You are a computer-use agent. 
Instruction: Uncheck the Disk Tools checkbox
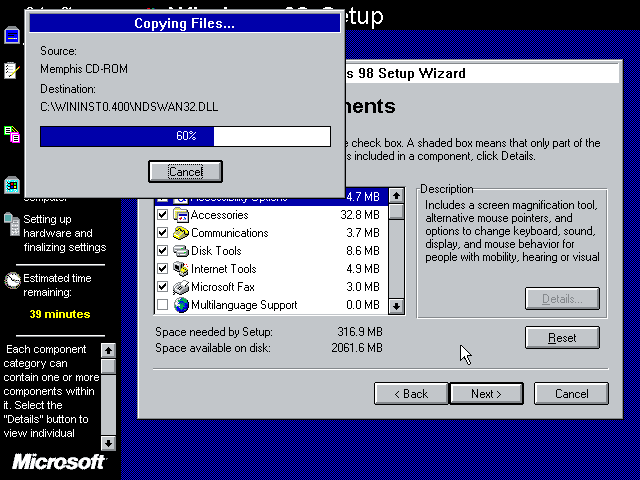[162, 251]
